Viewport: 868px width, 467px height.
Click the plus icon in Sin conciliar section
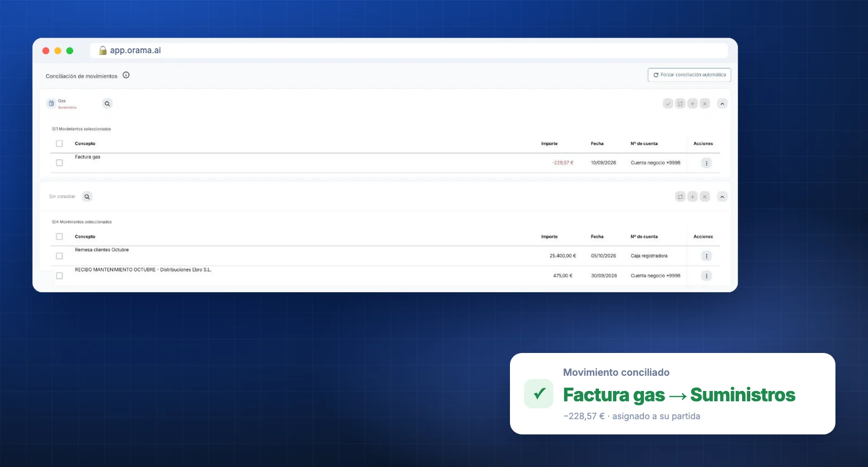pos(693,197)
